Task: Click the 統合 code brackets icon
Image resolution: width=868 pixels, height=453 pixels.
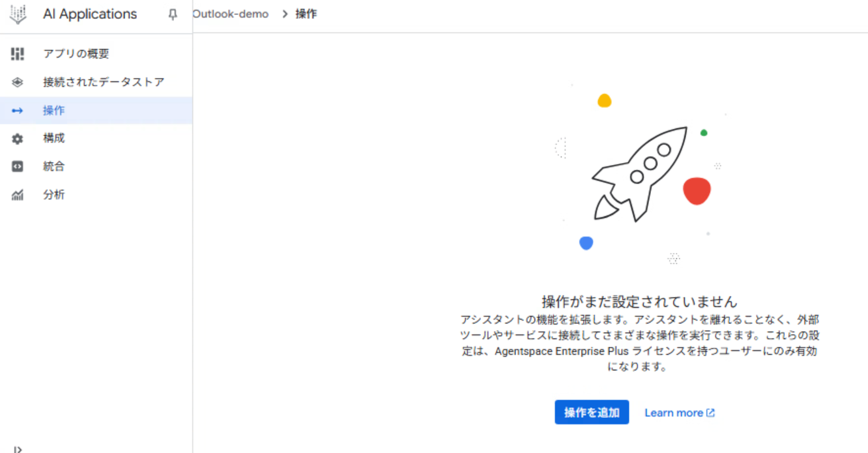Action: (18, 166)
